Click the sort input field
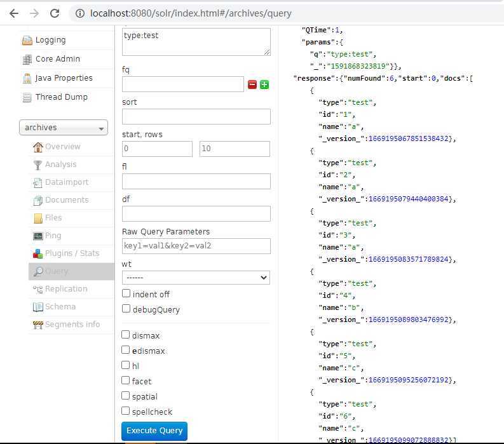The width and height of the screenshot is (504, 444). coord(196,116)
